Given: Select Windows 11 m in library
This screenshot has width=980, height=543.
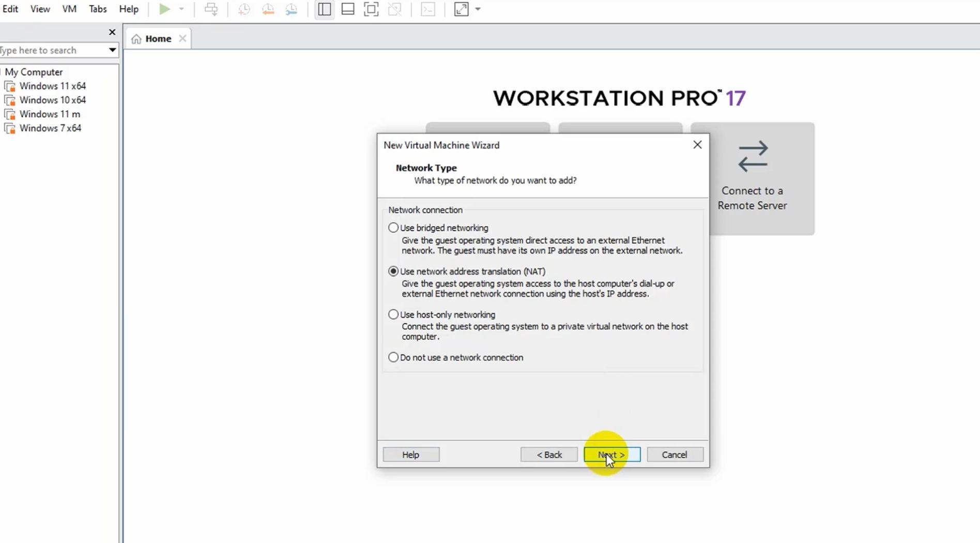Looking at the screenshot, I should (50, 114).
